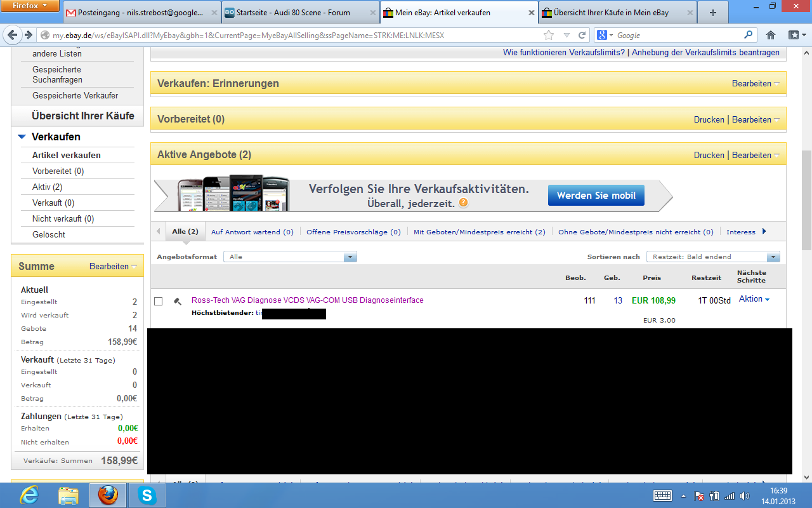Image resolution: width=812 pixels, height=508 pixels.
Task: Launch Internet Explorer from taskbar
Action: pyautogui.click(x=29, y=495)
